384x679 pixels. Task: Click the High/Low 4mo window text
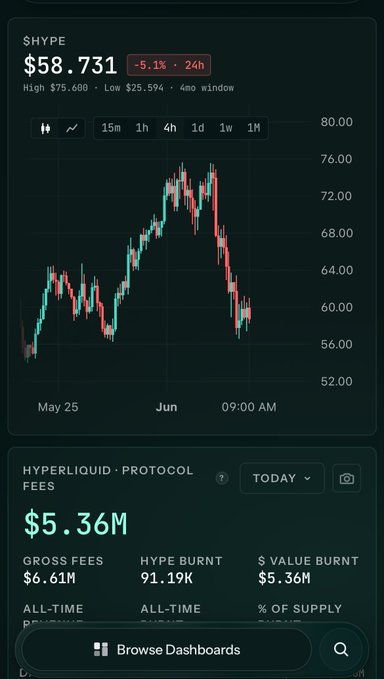click(129, 88)
